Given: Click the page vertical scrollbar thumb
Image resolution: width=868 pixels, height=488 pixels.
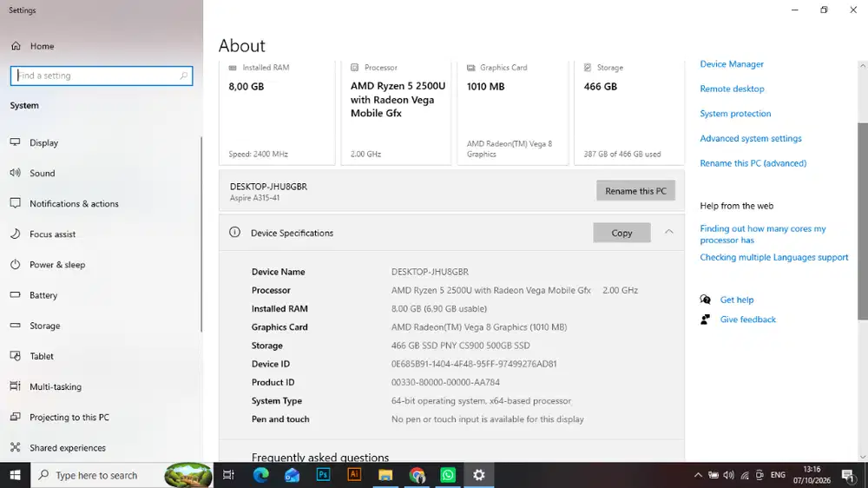Looking at the screenshot, I should coord(863,221).
